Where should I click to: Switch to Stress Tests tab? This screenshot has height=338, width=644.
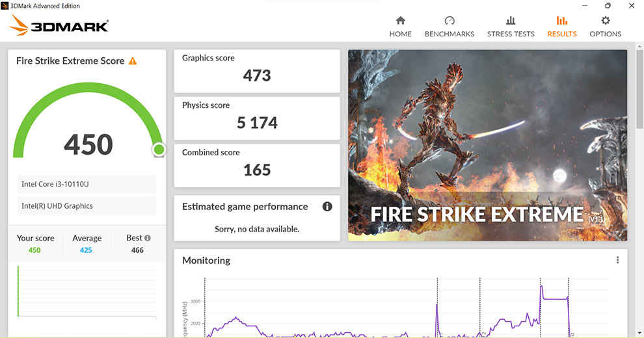tap(511, 27)
